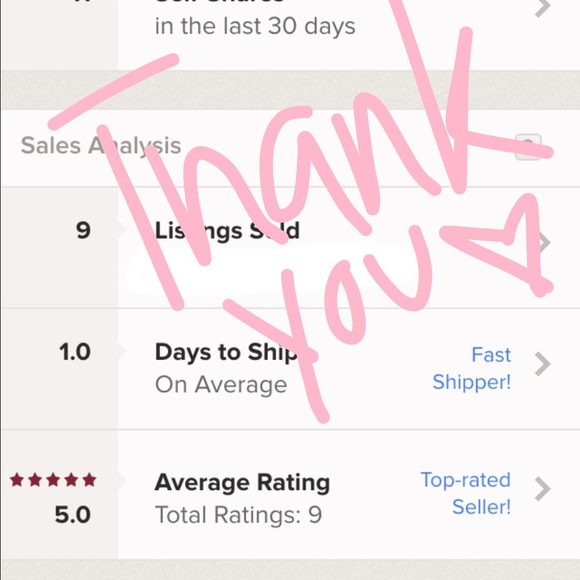Image resolution: width=580 pixels, height=580 pixels.
Task: Click the Fast Shipper! link
Action: [472, 368]
